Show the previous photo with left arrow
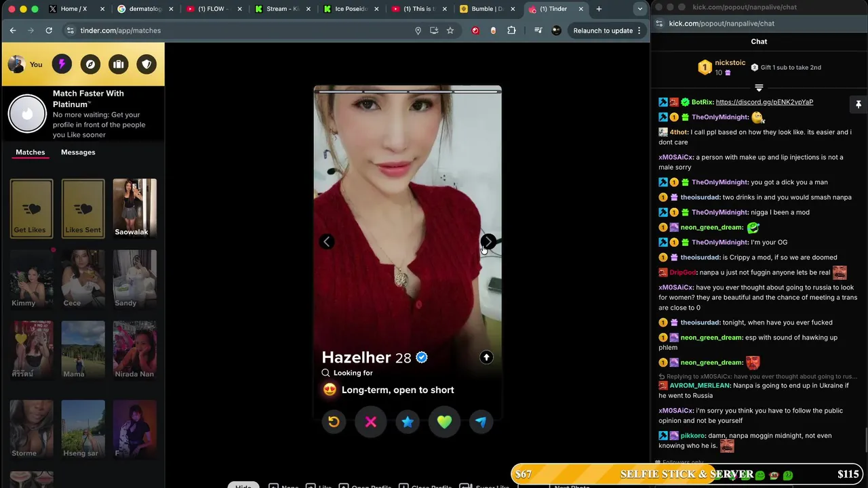The height and width of the screenshot is (488, 868). tap(327, 241)
